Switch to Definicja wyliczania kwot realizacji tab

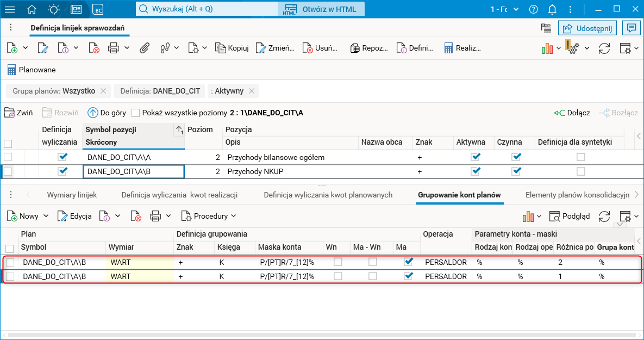[179, 195]
